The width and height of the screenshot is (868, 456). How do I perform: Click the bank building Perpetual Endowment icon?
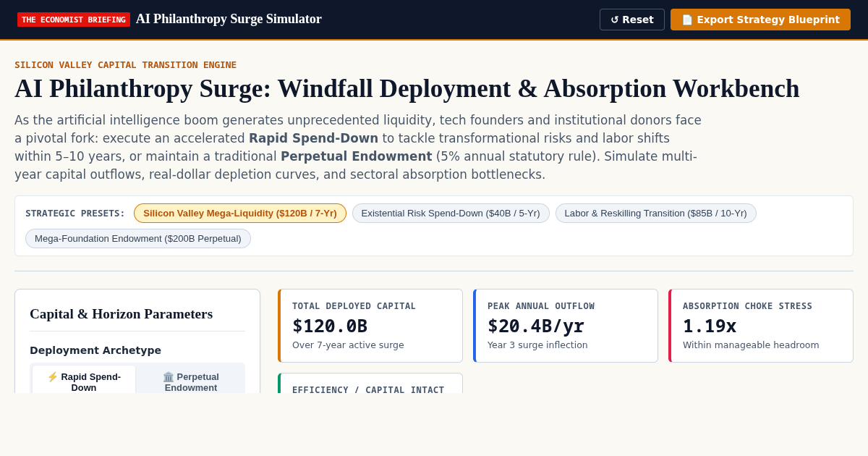[x=169, y=376]
